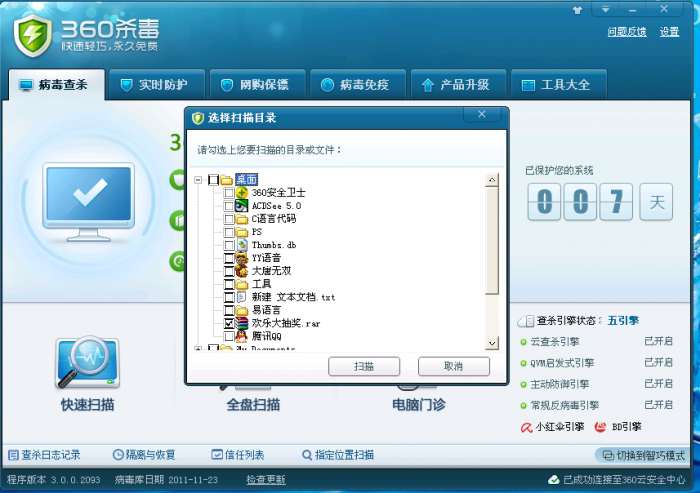Click the 全盘扫描 label
The image size is (700, 493).
pos(253,405)
